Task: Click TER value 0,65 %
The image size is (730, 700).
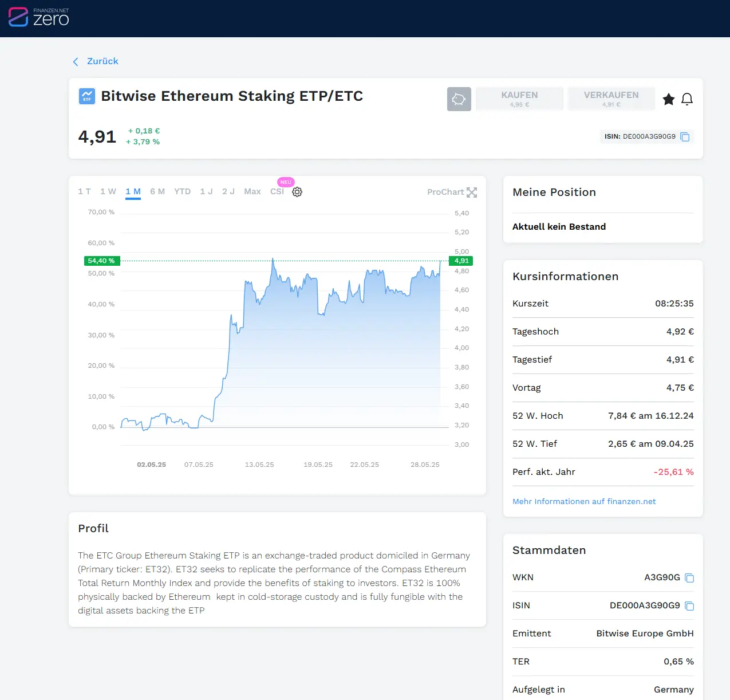Action: [x=679, y=662]
